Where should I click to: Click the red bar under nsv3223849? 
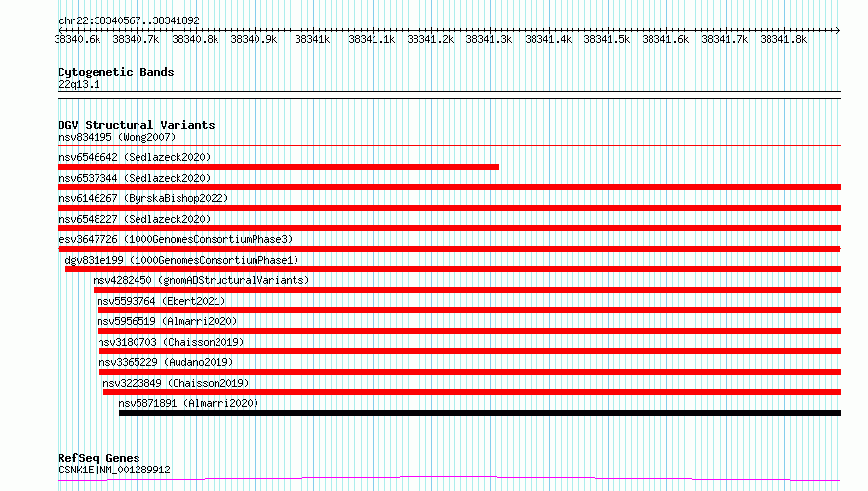pyautogui.click(x=472, y=392)
